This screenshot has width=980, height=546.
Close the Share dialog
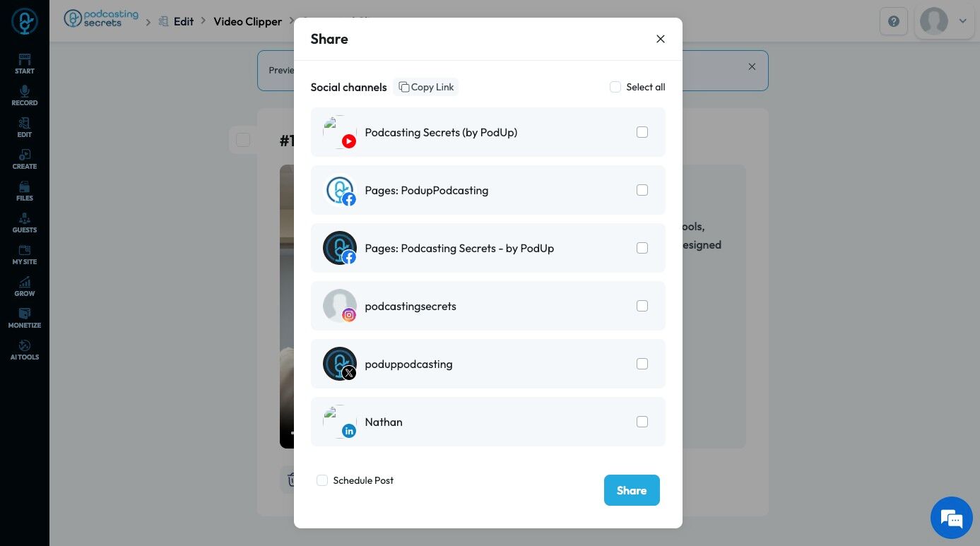(661, 39)
